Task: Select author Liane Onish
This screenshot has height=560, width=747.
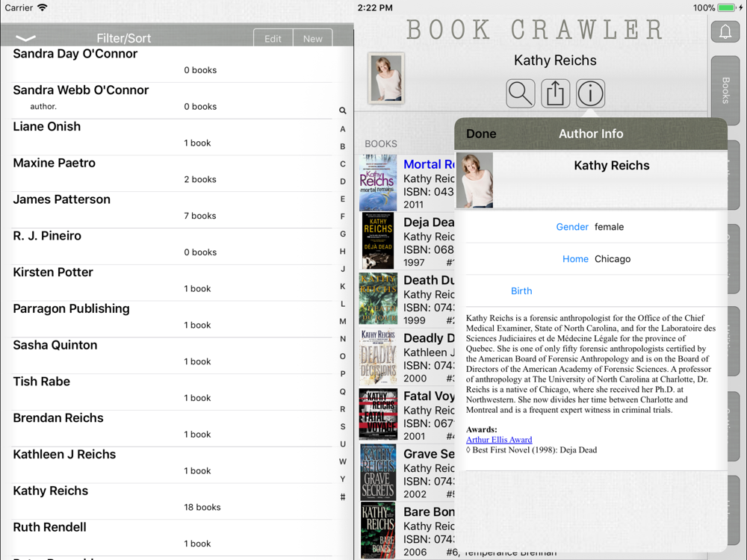Action: point(172,137)
